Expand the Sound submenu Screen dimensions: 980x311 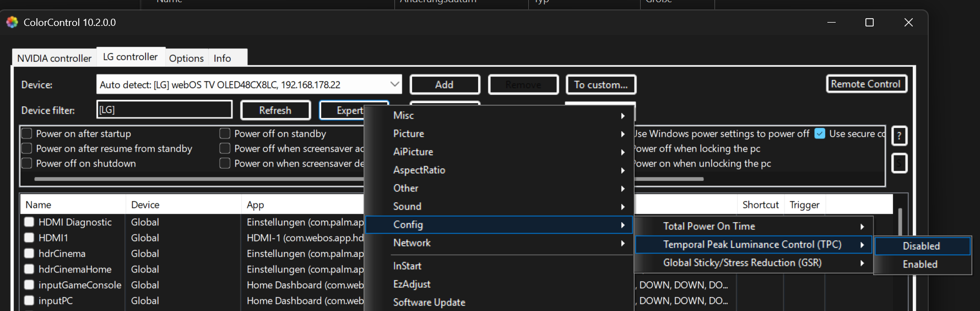point(499,206)
